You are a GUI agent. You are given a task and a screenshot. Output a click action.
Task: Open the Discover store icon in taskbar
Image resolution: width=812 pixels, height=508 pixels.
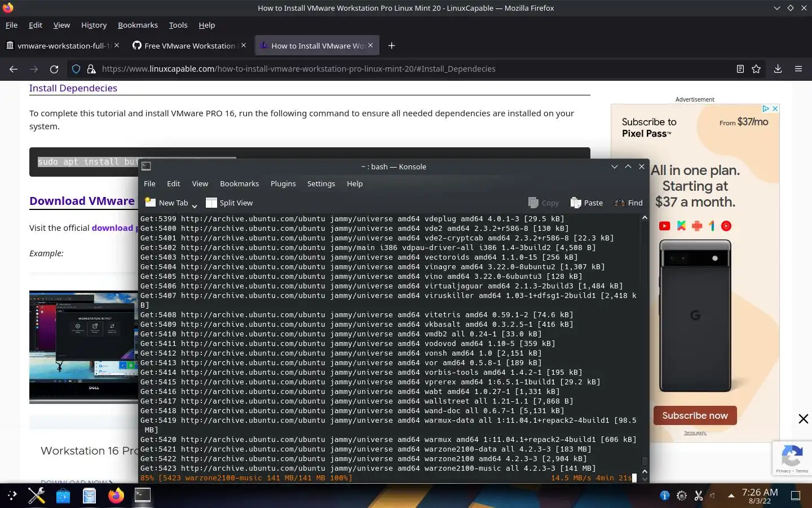(x=63, y=496)
